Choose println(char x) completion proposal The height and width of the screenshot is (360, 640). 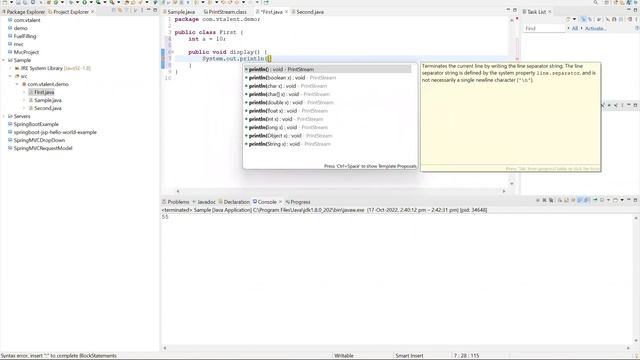coord(288,86)
